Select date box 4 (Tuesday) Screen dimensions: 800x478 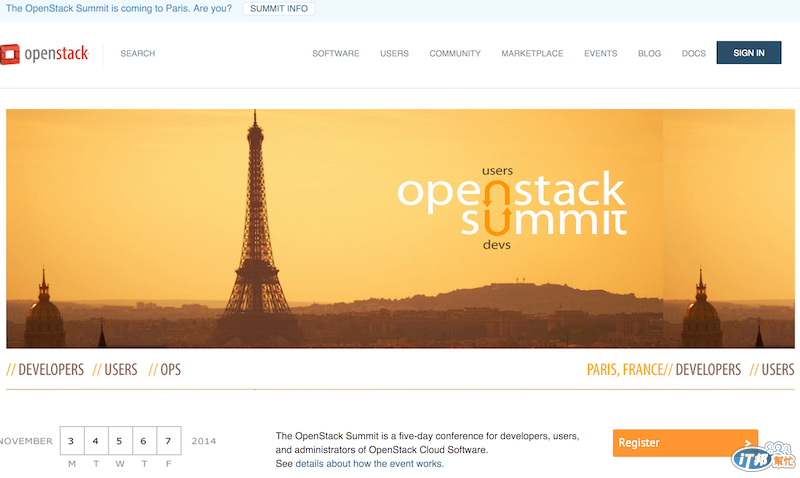click(x=95, y=441)
